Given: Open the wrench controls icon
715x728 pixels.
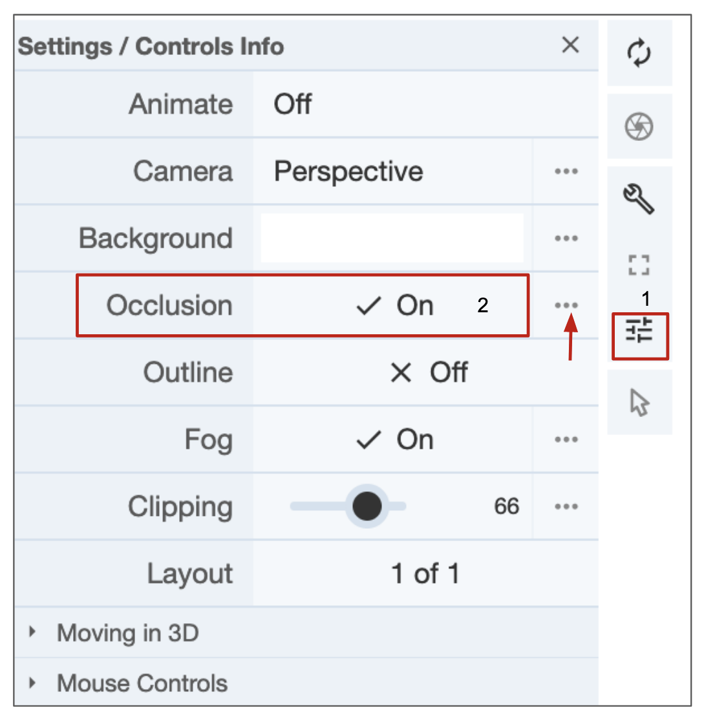Looking at the screenshot, I should tap(639, 198).
